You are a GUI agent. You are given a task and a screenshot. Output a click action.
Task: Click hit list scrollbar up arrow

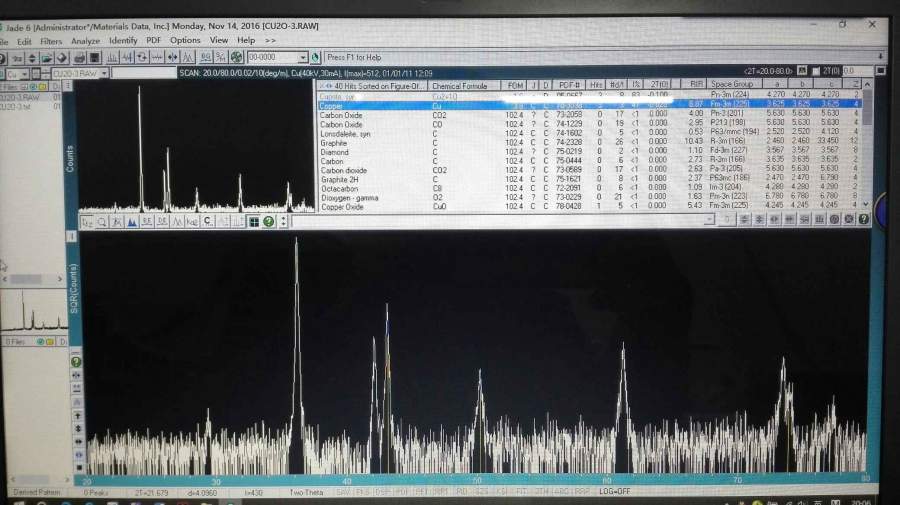(x=867, y=84)
